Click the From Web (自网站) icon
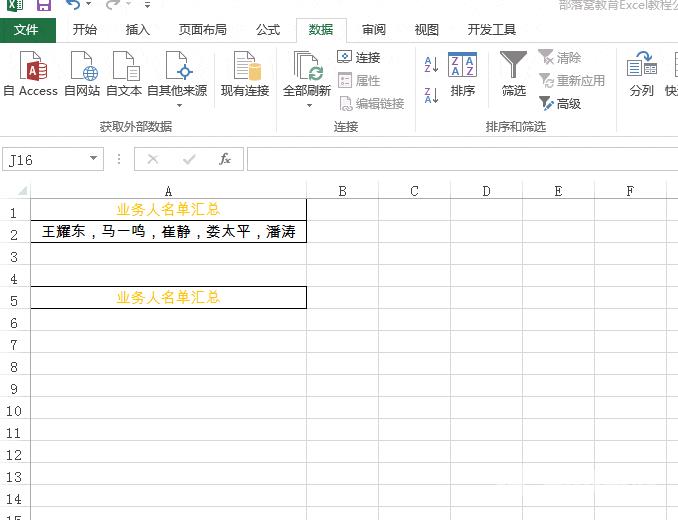 pyautogui.click(x=84, y=66)
